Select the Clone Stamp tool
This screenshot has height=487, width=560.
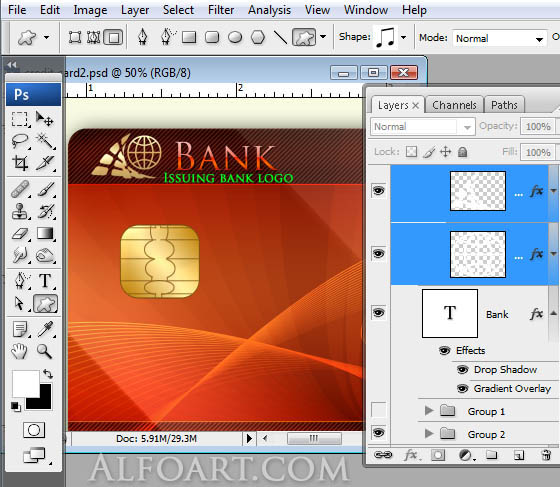20,211
